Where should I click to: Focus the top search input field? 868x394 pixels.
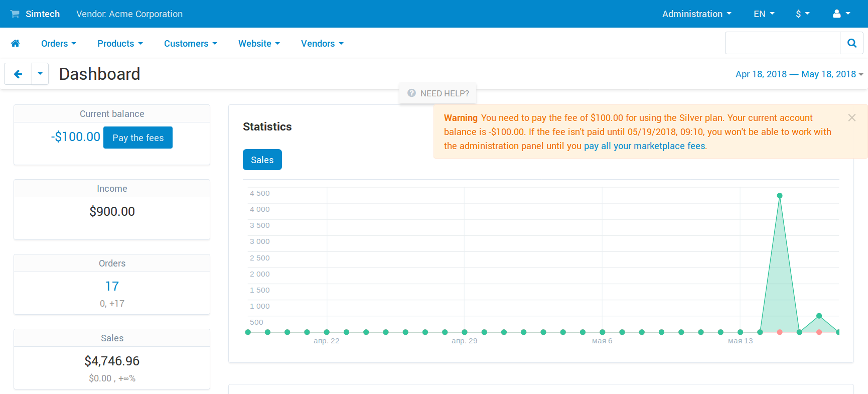pyautogui.click(x=783, y=43)
